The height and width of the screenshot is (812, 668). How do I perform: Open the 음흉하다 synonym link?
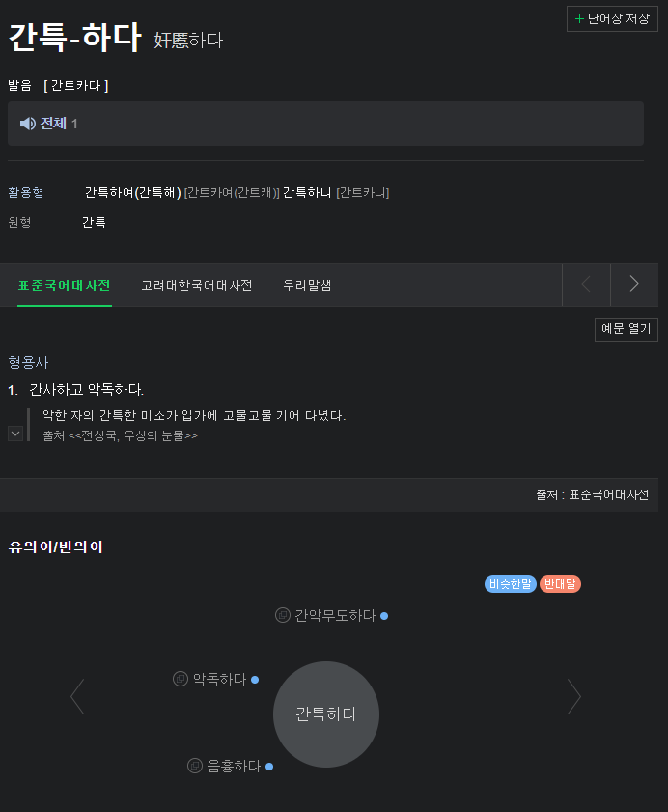coord(234,766)
